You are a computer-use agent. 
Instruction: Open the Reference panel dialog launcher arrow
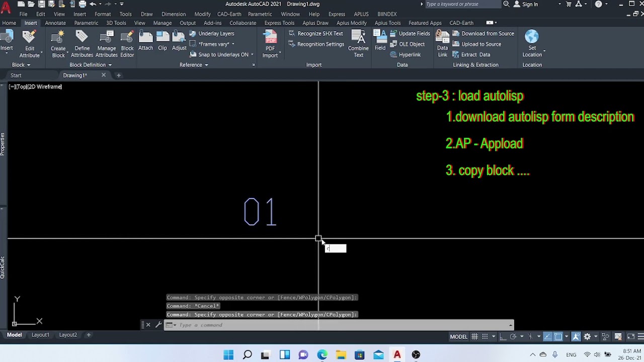tap(254, 65)
